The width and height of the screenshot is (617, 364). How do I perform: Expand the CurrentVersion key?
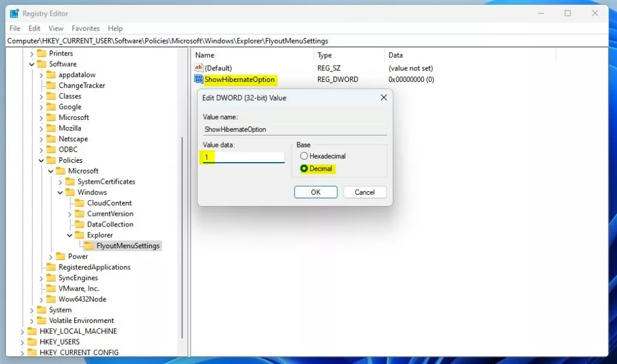(70, 214)
